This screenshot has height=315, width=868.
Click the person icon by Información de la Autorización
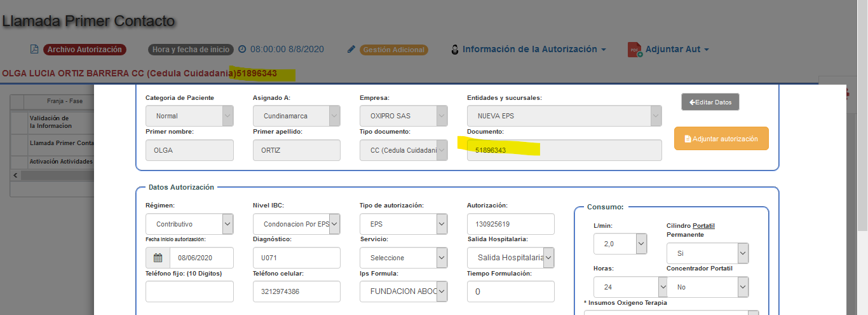[x=454, y=50]
